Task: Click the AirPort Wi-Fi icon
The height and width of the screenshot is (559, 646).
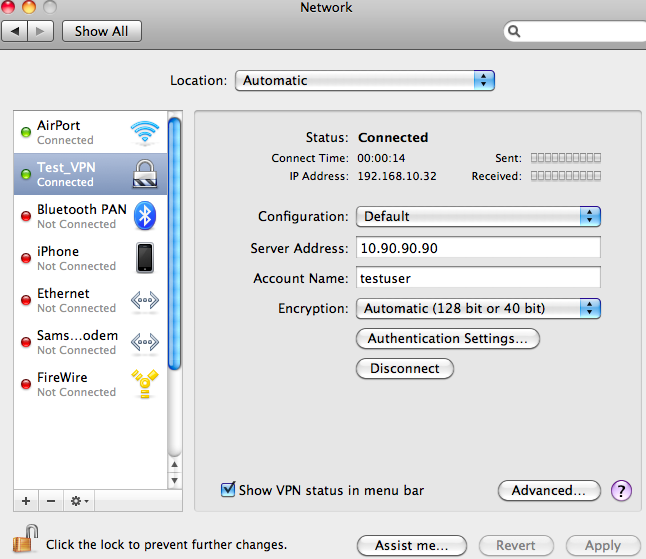Action: tap(145, 132)
